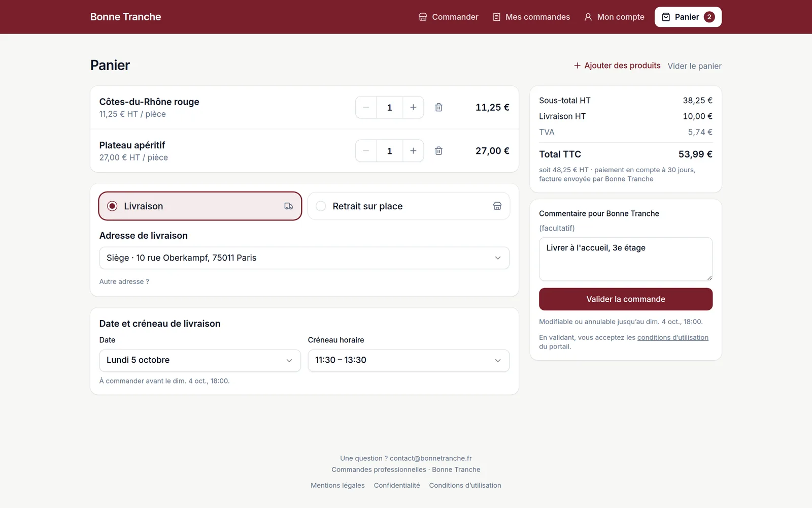The height and width of the screenshot is (508, 812).
Task: Increase Plateau apéritif quantity with plus
Action: coord(413,151)
